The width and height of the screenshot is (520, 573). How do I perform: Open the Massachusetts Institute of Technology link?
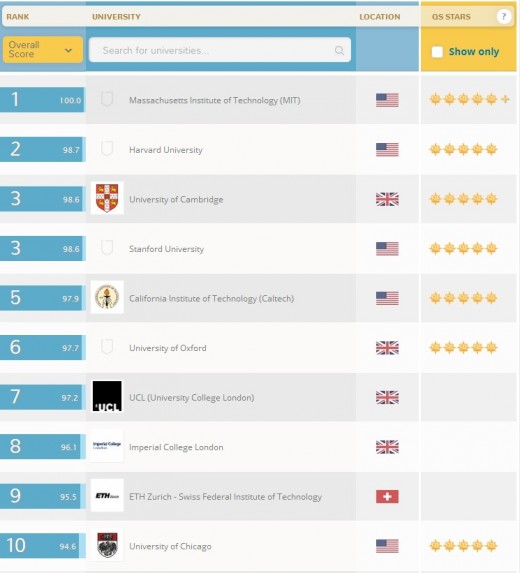pos(215,100)
